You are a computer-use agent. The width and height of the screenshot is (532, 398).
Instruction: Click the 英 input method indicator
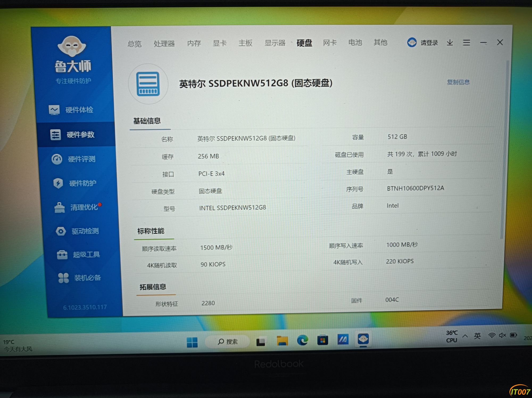477,336
